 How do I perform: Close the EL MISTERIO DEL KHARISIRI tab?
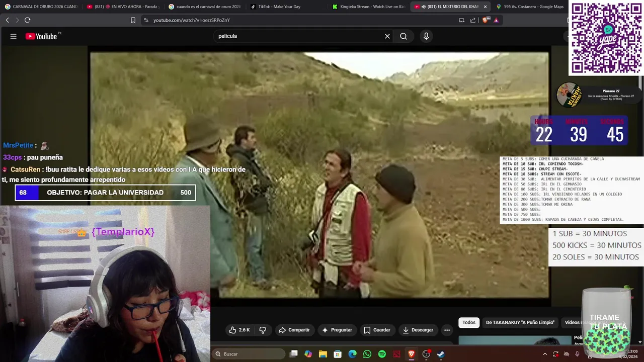click(485, 7)
